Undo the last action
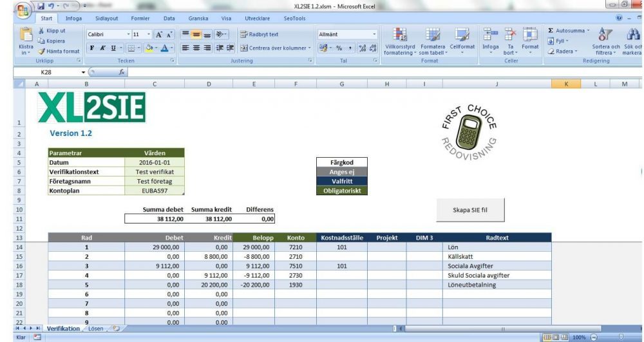Viewport: 644px width, 342px height. coord(52,6)
